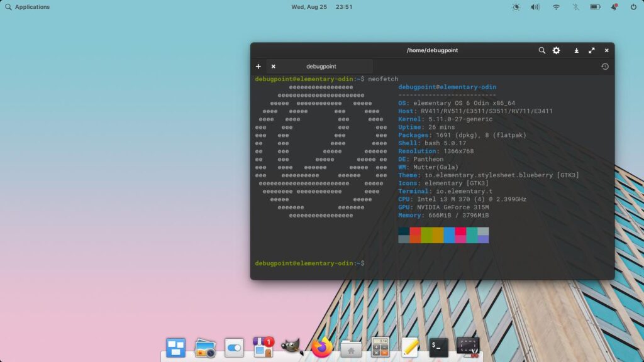The image size is (644, 362).
Task: Close the debugpoint tab with its x button
Action: click(x=273, y=66)
